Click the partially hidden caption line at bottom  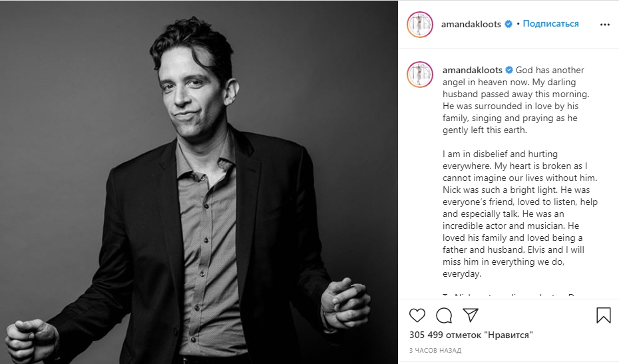click(x=513, y=295)
